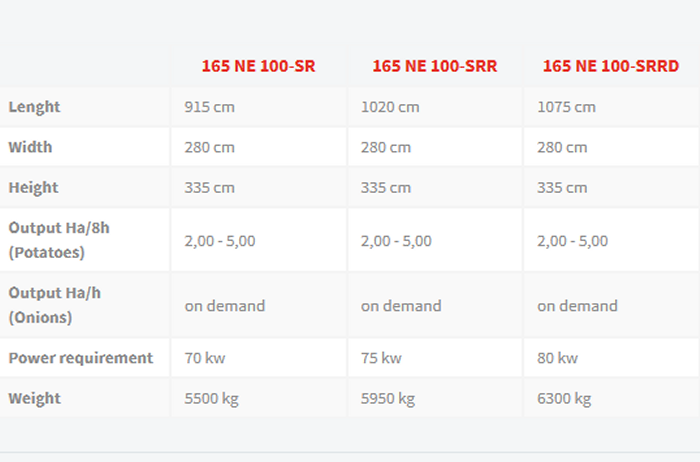Select the 70 kw power cell
700x462 pixels.
(205, 358)
